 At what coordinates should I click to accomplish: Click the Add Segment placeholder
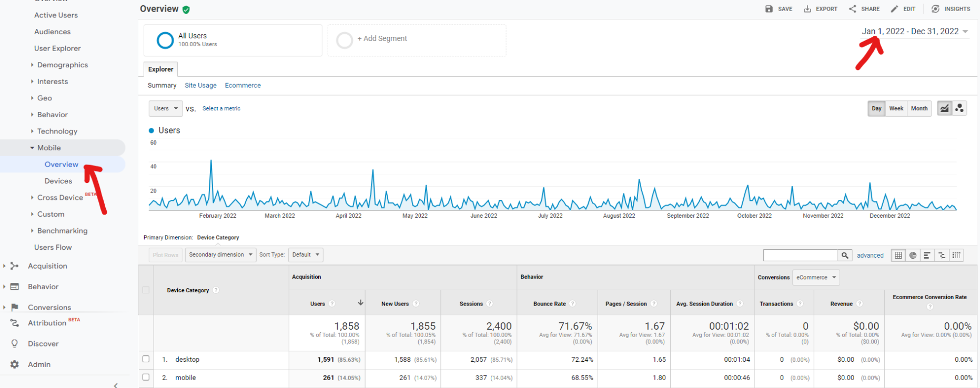point(417,40)
